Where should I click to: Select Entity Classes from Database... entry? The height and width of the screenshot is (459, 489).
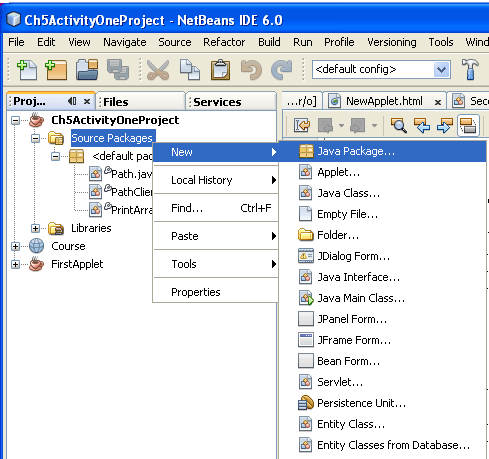[x=383, y=445]
